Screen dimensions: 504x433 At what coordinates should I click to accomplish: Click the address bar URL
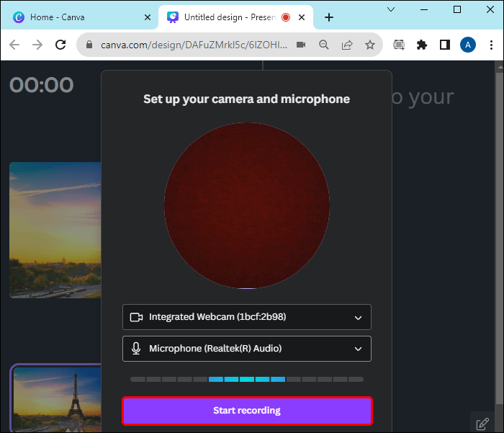194,45
